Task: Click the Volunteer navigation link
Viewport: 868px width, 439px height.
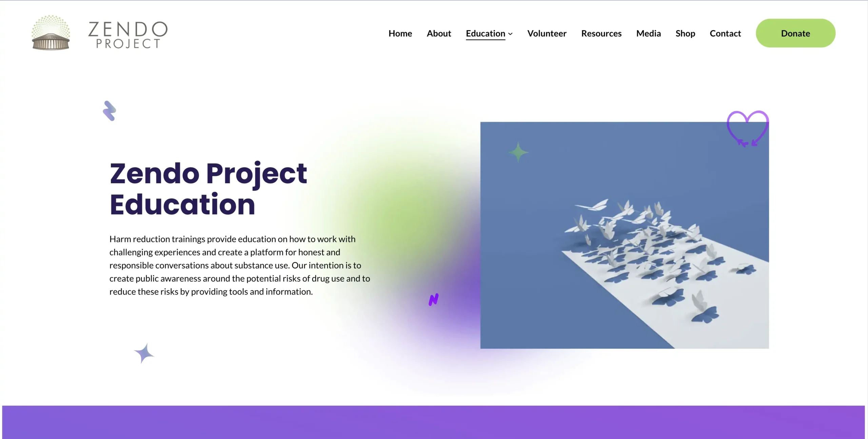Action: pos(547,33)
